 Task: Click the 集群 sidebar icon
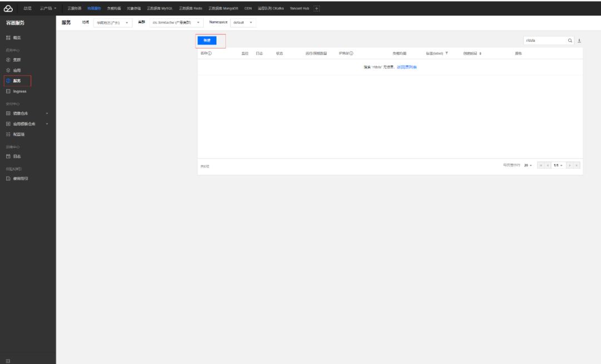coord(8,60)
